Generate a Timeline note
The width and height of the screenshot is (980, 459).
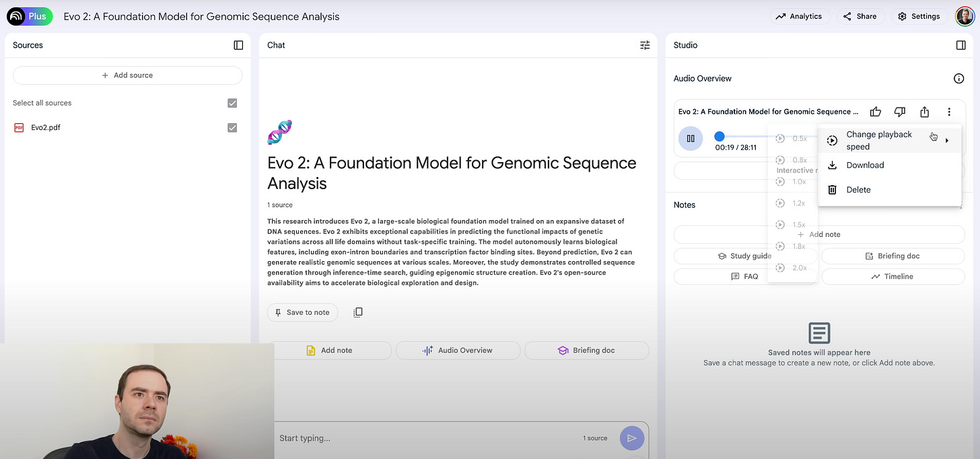tap(893, 277)
